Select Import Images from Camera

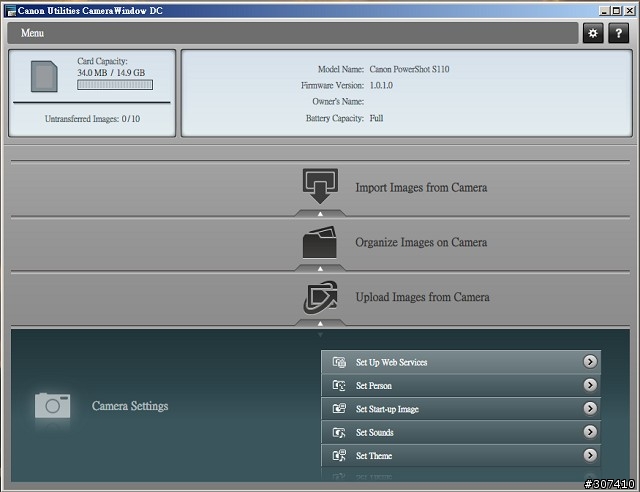click(421, 187)
